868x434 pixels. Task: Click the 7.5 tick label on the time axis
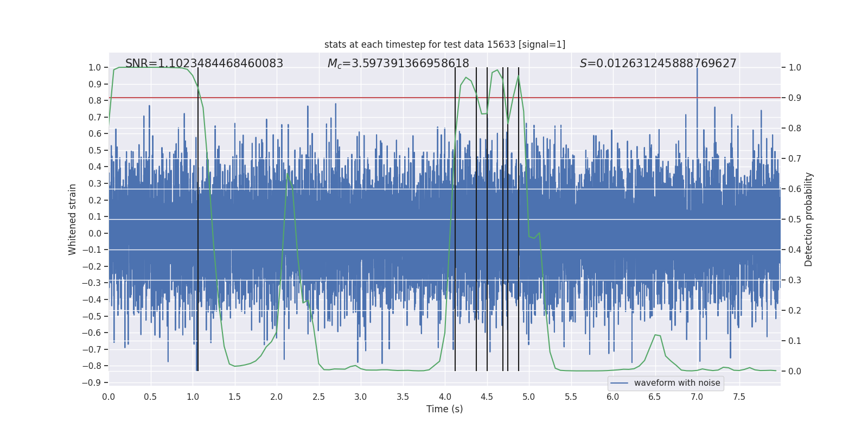pos(739,397)
